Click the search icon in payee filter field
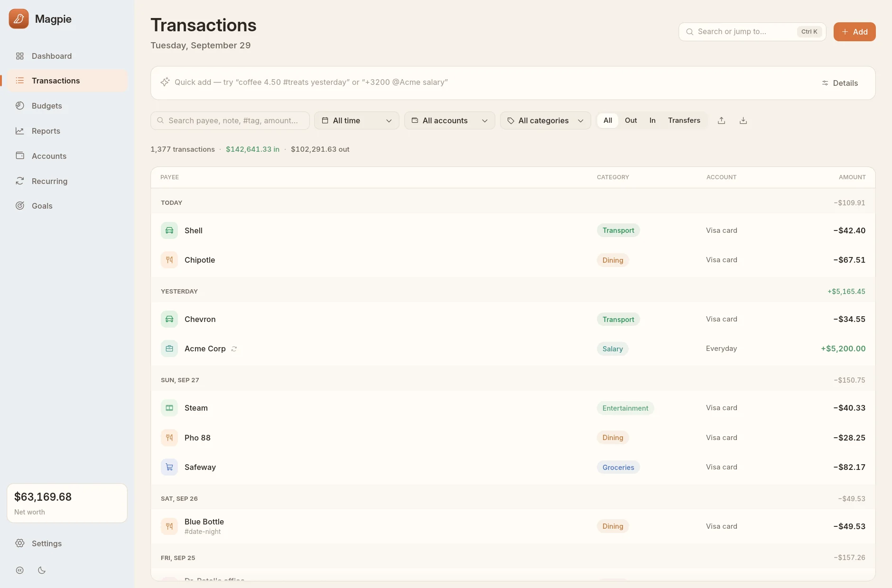Screen dimensions: 892x588 pos(160,120)
